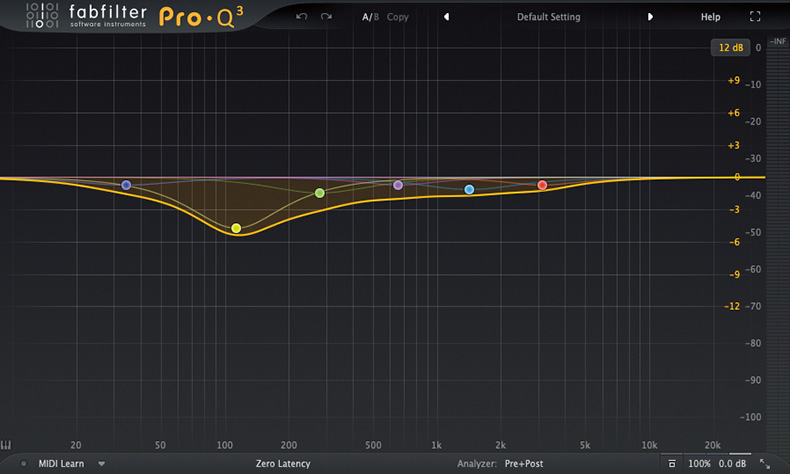The width and height of the screenshot is (790, 474).
Task: Click the 1k frequency axis label
Action: point(436,445)
